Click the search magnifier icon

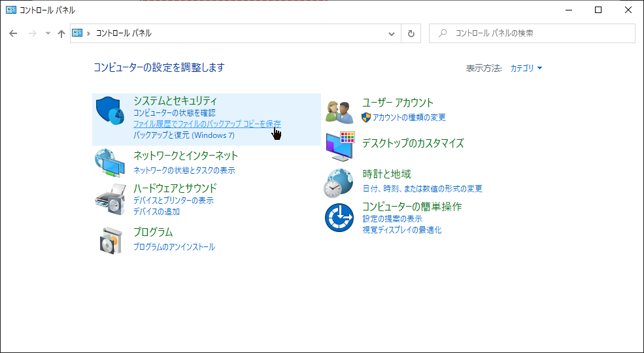pos(443,33)
